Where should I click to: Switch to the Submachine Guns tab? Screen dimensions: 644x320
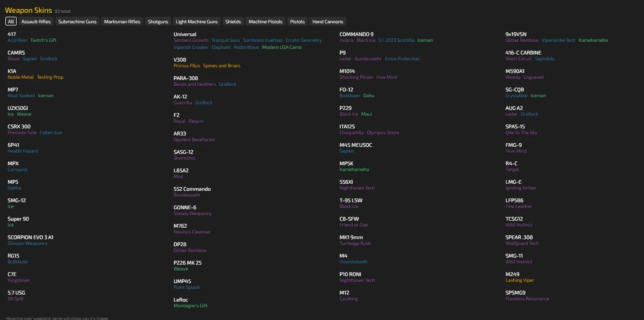point(77,22)
